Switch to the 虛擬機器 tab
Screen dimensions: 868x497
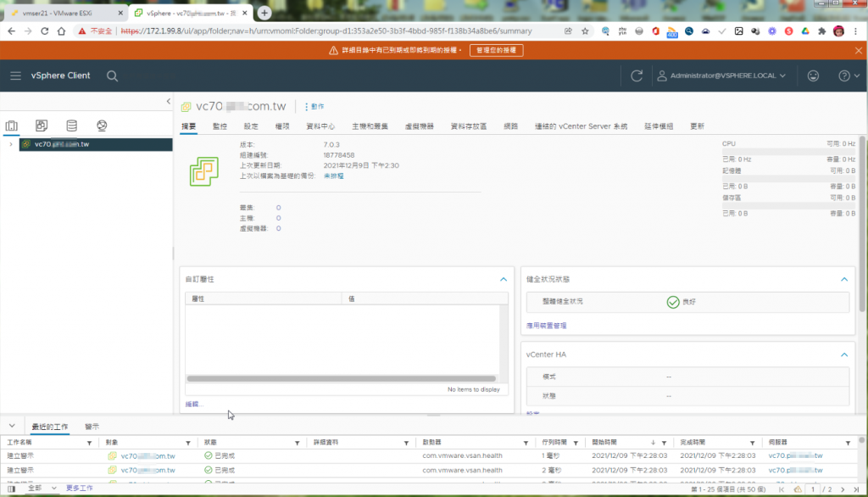point(419,126)
